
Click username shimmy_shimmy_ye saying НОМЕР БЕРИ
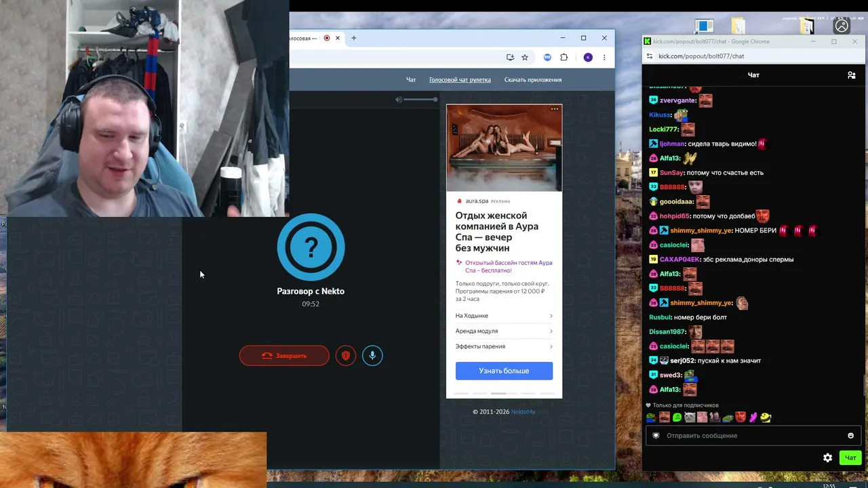point(701,230)
